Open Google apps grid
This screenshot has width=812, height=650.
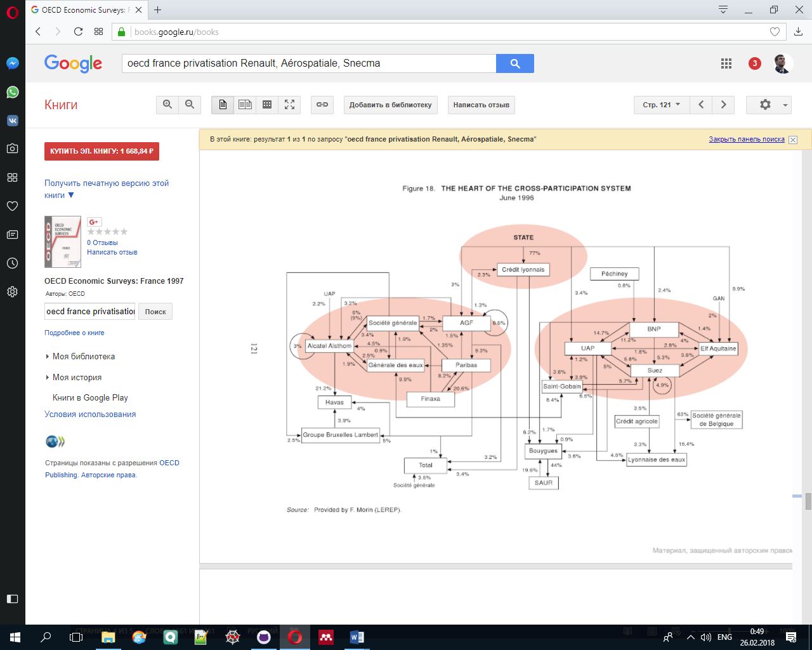coord(726,63)
